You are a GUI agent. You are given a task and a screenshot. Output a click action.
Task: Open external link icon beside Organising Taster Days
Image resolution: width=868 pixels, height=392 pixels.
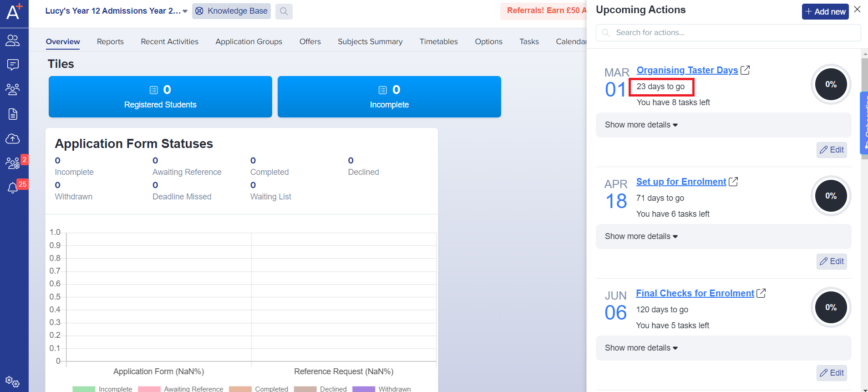(745, 70)
